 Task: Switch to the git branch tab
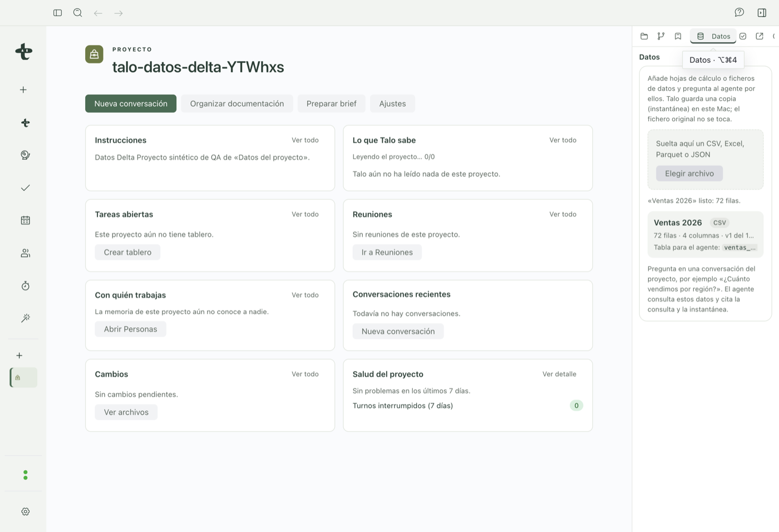661,36
